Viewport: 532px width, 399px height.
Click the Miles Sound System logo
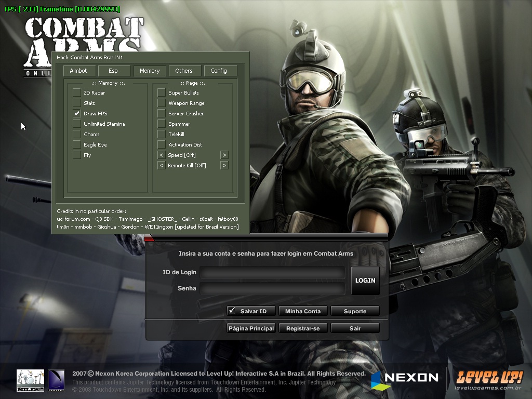coord(30,380)
